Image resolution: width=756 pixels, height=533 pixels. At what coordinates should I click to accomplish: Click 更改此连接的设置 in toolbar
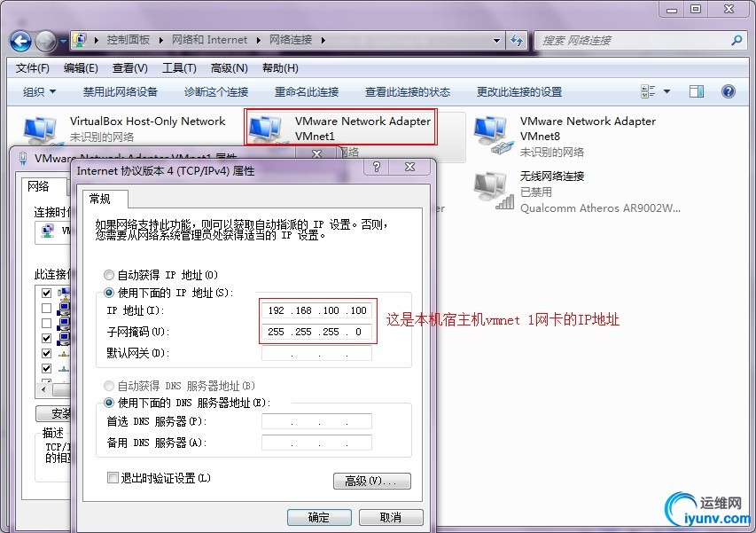point(519,91)
